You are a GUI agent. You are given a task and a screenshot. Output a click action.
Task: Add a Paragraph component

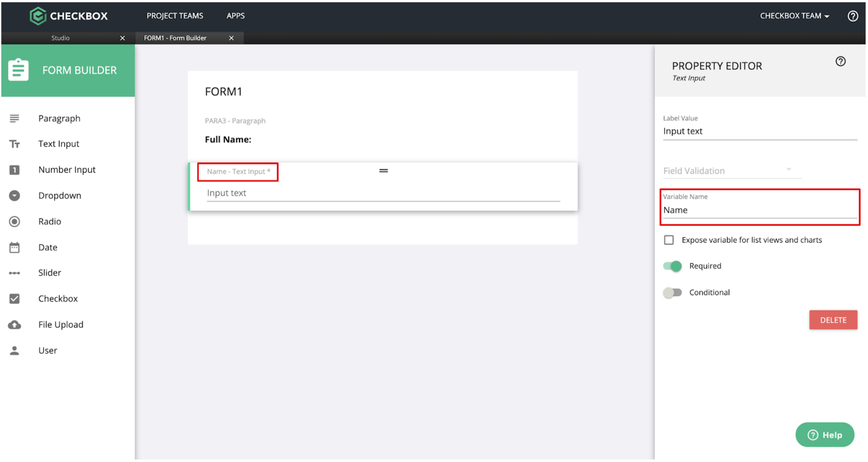[x=59, y=118]
